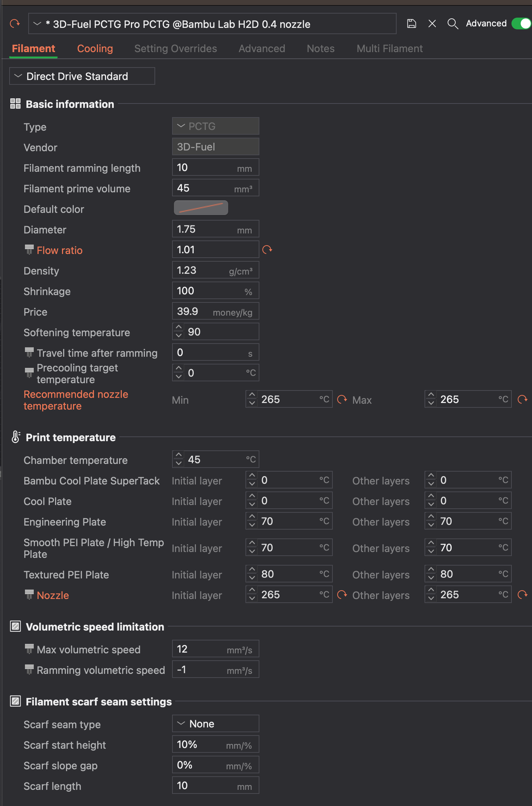Click the Max volumetric speed field
This screenshot has width=532, height=806.
216,649
